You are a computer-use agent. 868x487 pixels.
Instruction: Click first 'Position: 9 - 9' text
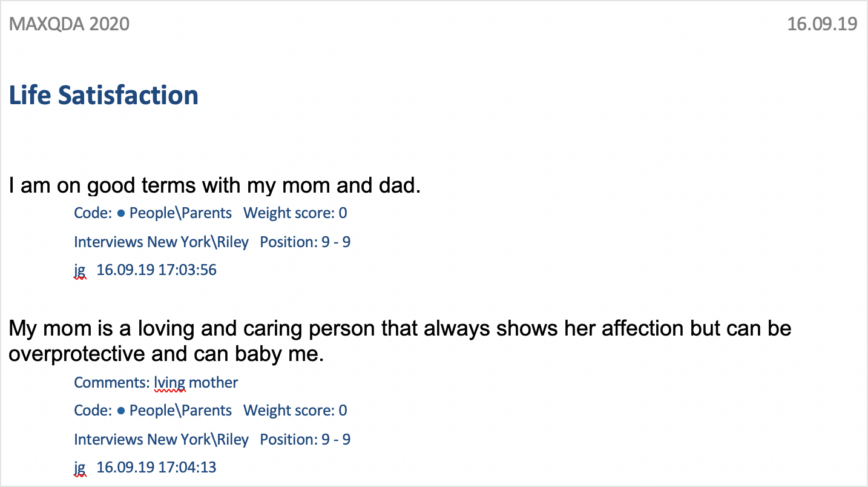pos(305,242)
